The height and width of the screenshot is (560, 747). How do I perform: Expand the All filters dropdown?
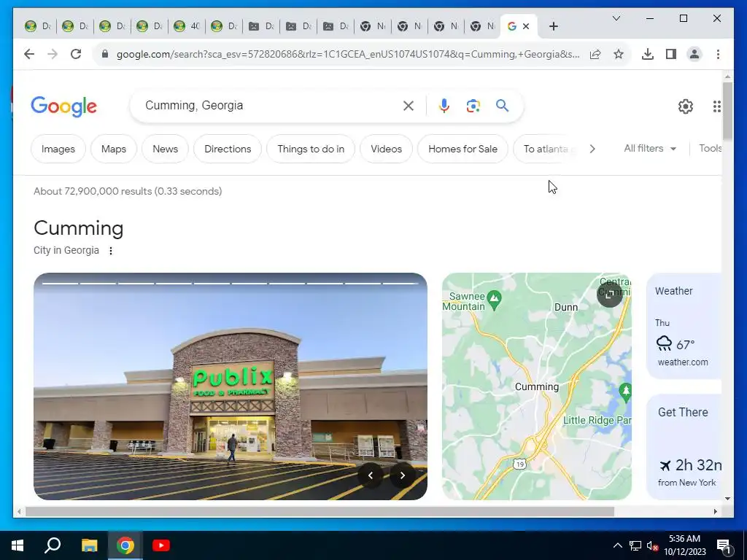pyautogui.click(x=650, y=149)
